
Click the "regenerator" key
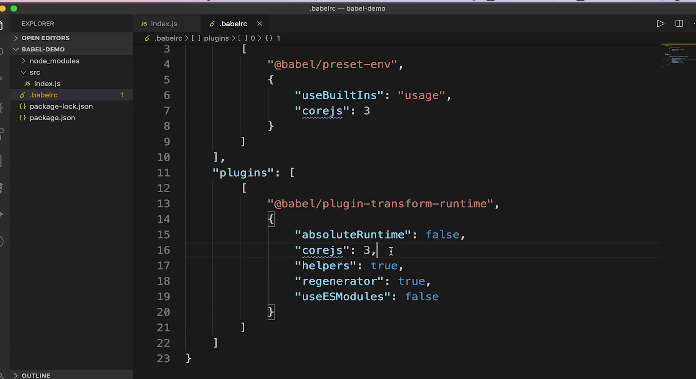coord(339,281)
